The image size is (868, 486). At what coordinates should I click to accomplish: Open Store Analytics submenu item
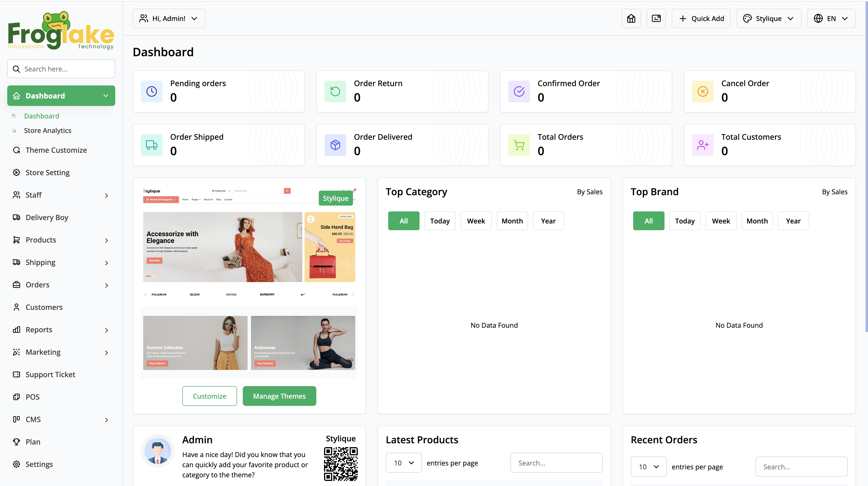47,131
